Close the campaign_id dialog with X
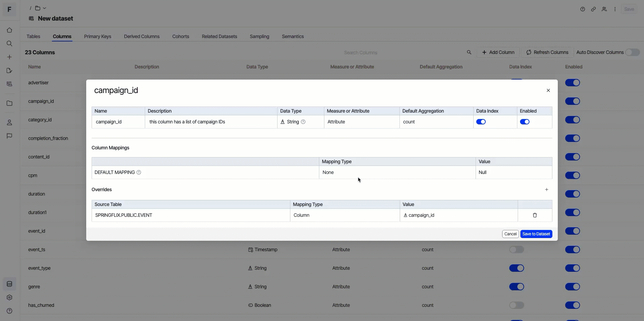 tap(548, 90)
